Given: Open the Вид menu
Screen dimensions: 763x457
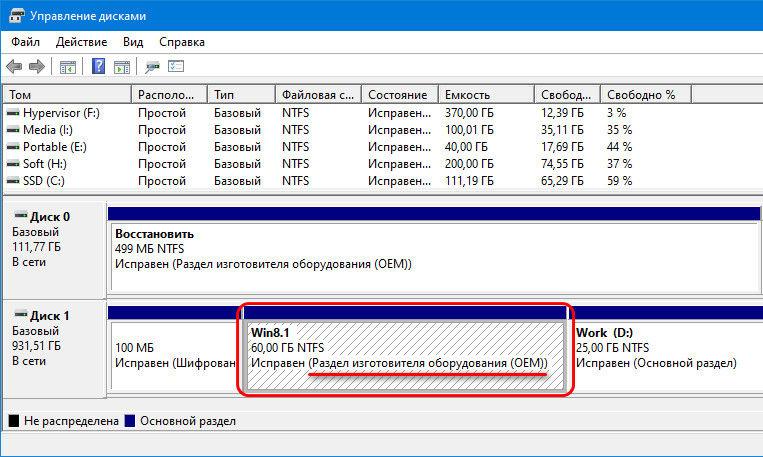Looking at the screenshot, I should point(133,42).
